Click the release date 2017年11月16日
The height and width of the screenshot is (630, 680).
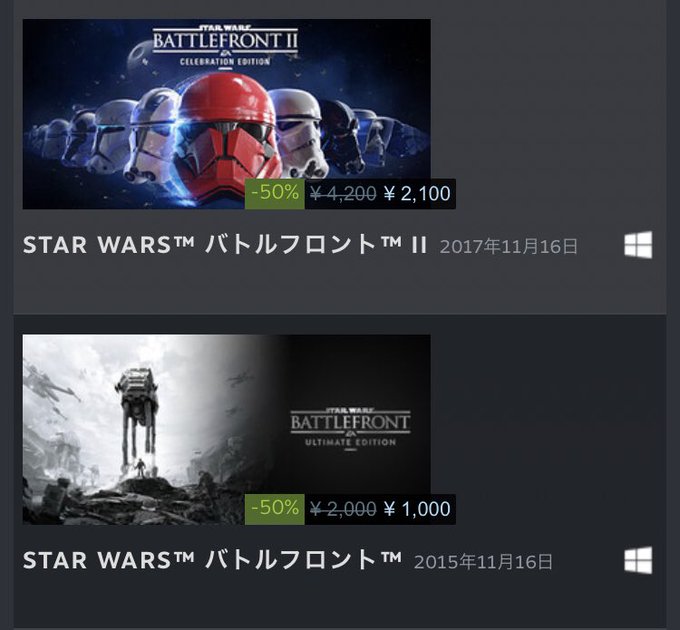509,246
